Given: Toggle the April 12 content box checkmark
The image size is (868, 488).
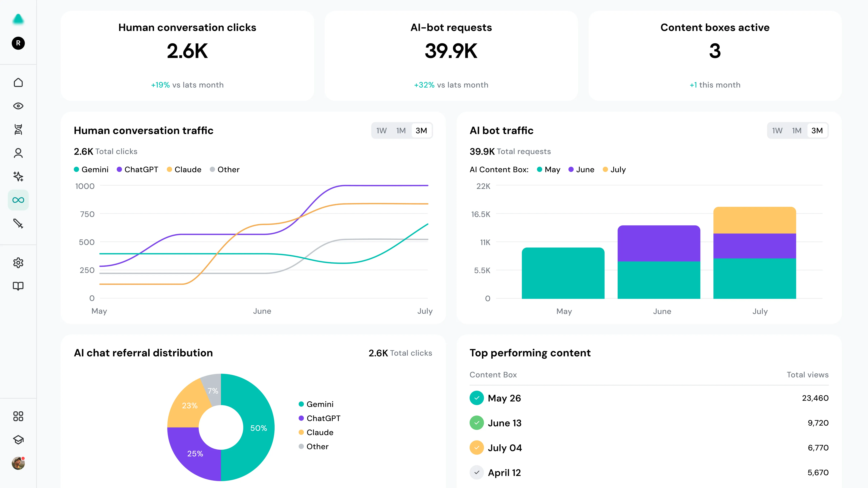Looking at the screenshot, I should coord(477,473).
